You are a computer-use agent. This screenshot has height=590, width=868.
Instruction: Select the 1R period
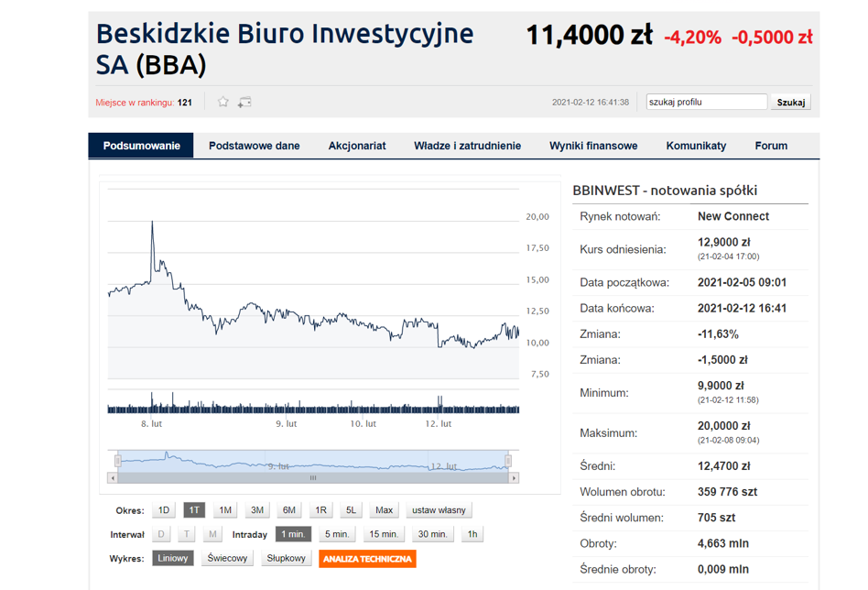pyautogui.click(x=320, y=510)
